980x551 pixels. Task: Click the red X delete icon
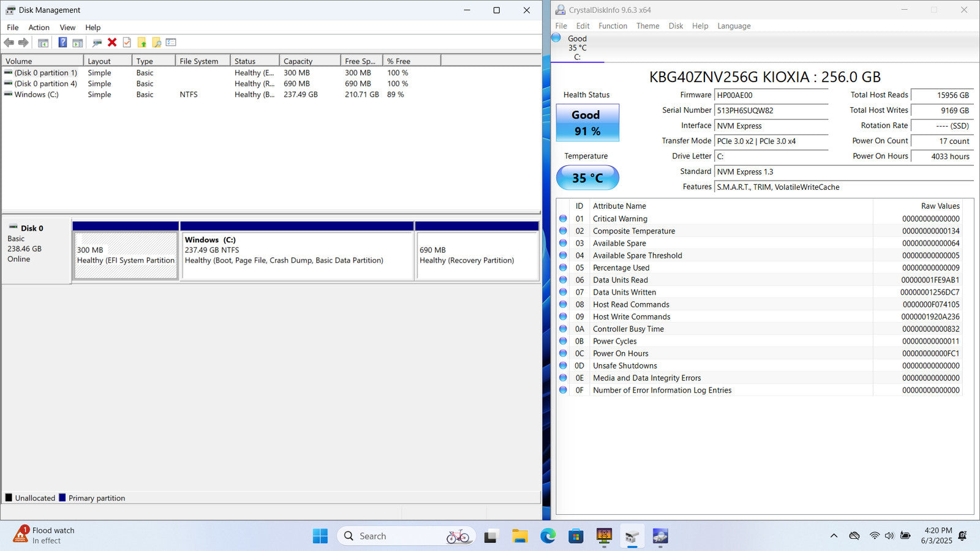tap(112, 43)
